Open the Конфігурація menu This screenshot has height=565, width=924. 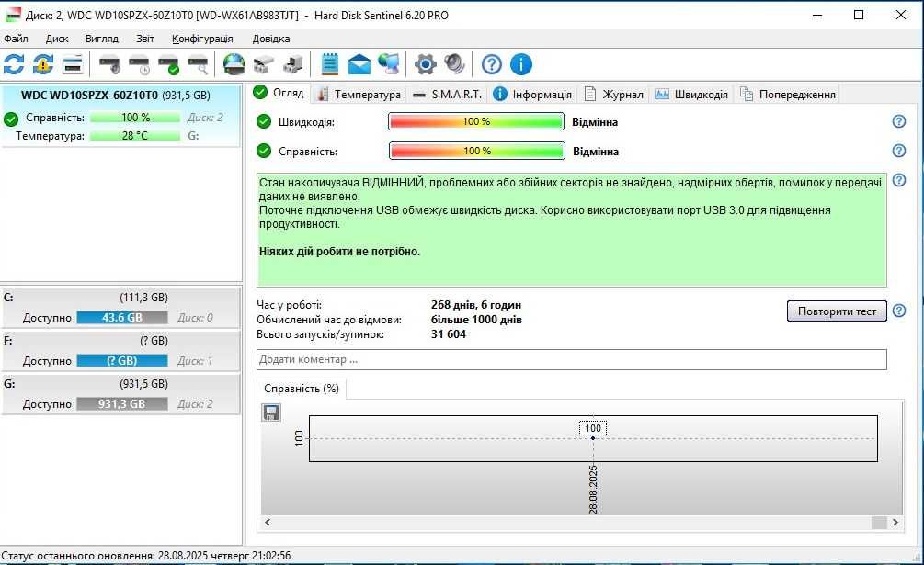coord(202,39)
